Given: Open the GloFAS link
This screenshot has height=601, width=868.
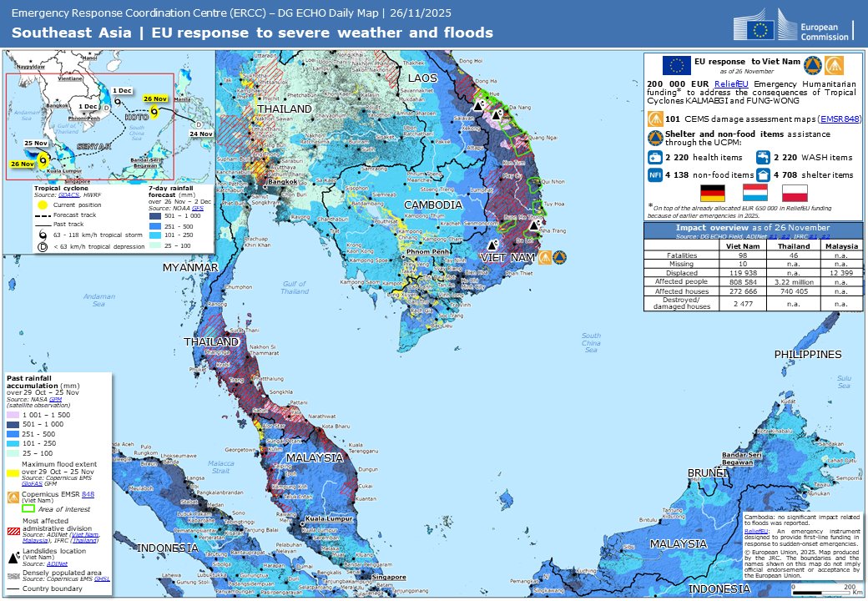Looking at the screenshot, I should coord(32,483).
